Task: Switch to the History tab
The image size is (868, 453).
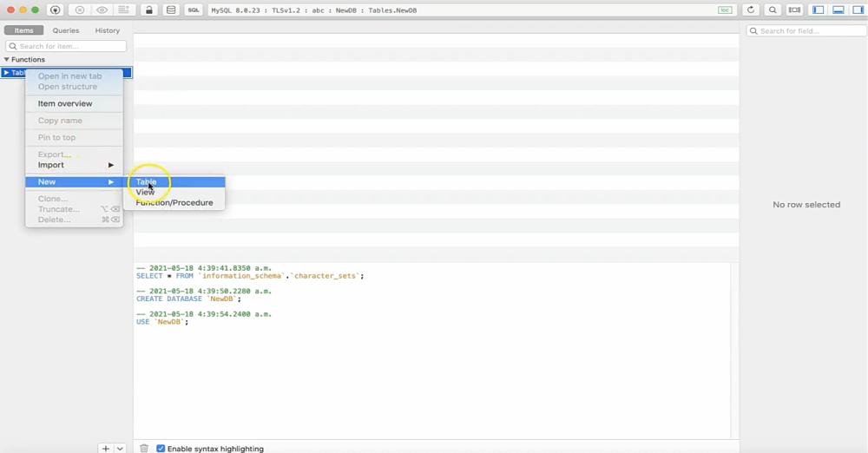Action: point(108,30)
